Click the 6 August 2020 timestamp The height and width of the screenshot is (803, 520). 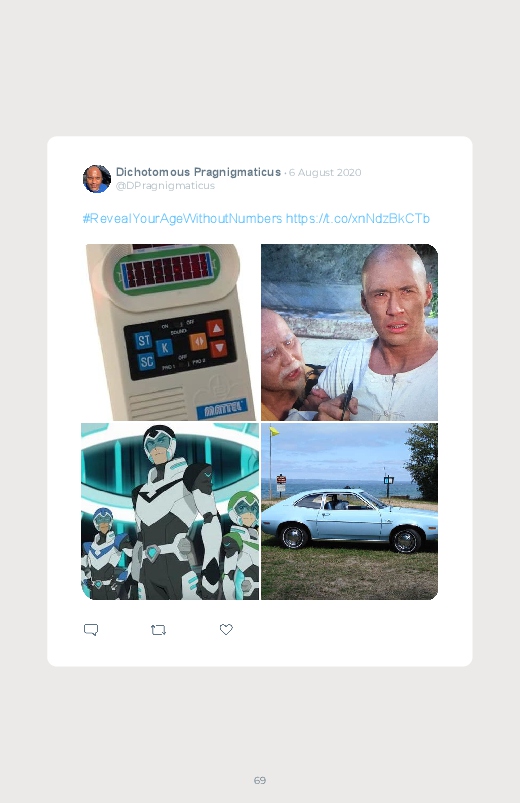tap(325, 173)
